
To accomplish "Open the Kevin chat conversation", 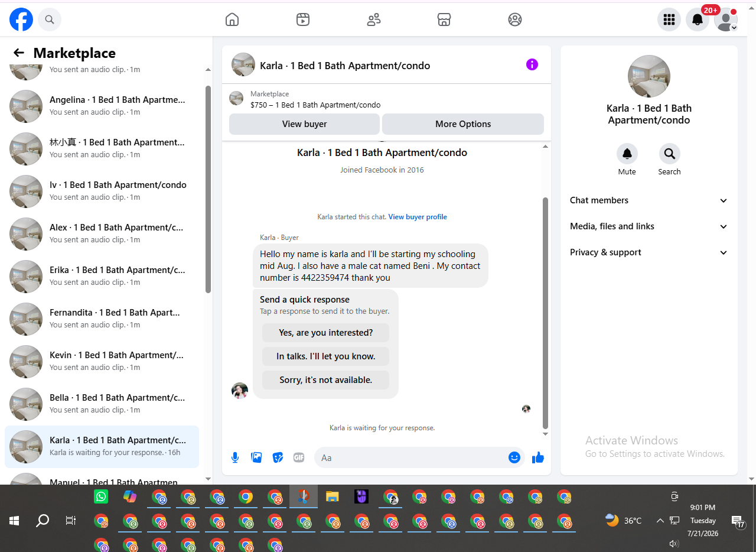I will coord(102,362).
